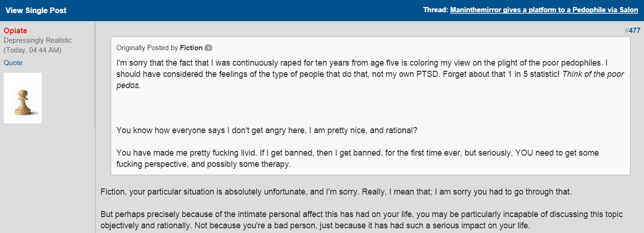Click the Today, 04:44 AM timestamp
This screenshot has width=644, height=233.
pos(32,50)
